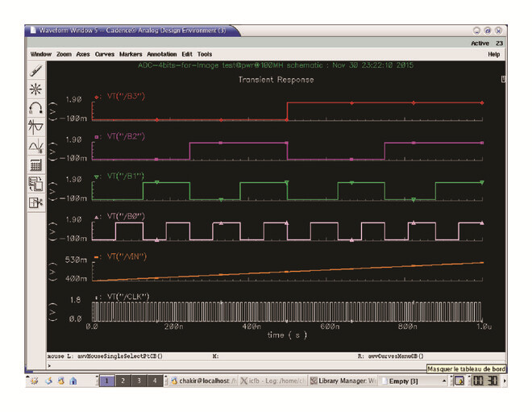This screenshot has width=532, height=412.
Task: Open the Edit menu
Action: click(x=187, y=54)
